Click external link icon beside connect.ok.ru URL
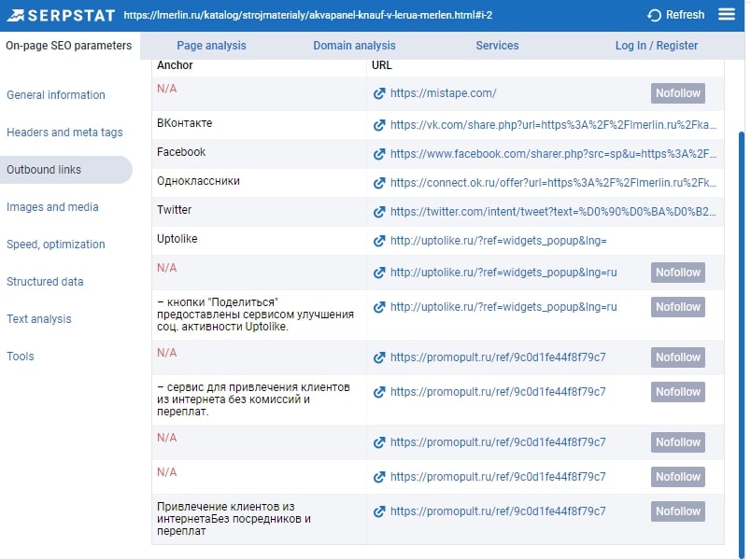Screen dimensions: 751x560 (x=379, y=183)
